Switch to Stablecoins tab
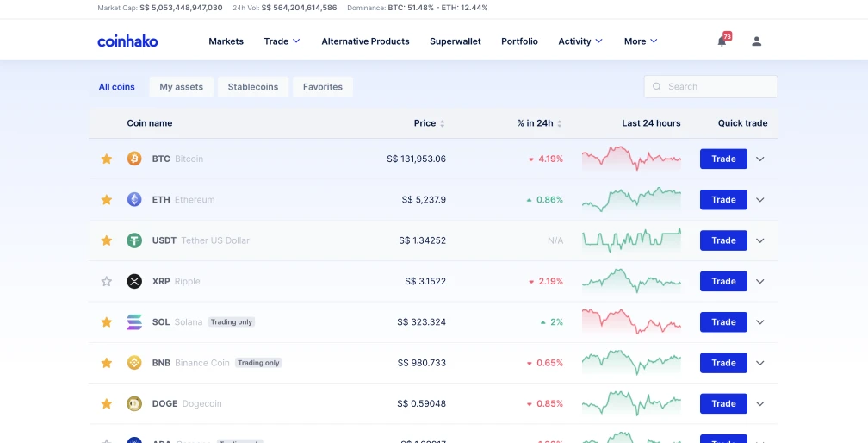The width and height of the screenshot is (868, 443). 253,86
